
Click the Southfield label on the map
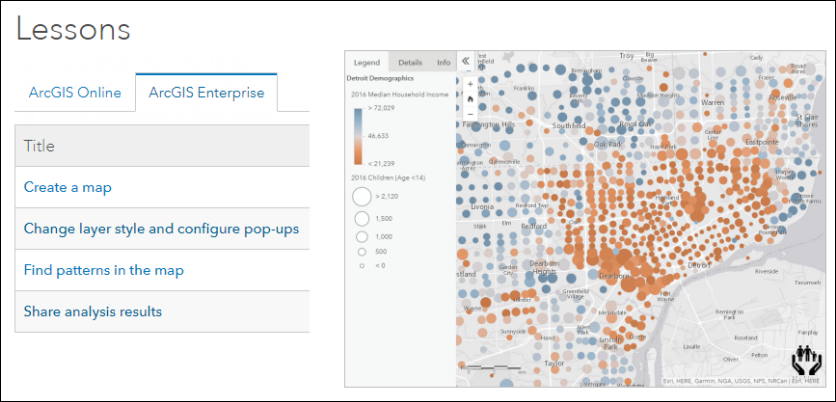(x=568, y=126)
